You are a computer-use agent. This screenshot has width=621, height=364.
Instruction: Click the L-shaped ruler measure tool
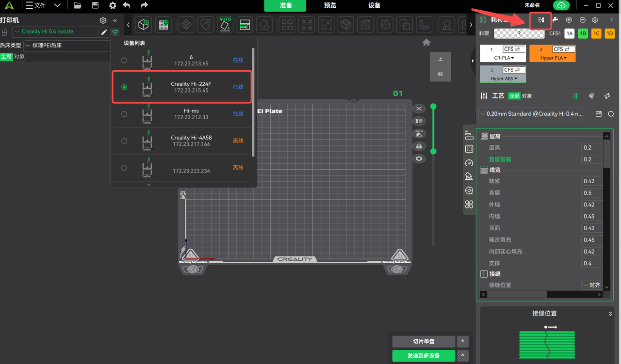click(425, 24)
